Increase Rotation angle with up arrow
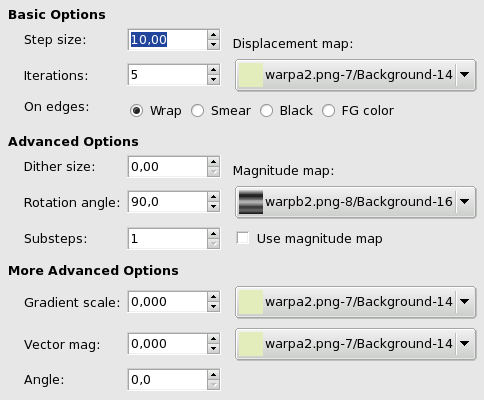 213,197
